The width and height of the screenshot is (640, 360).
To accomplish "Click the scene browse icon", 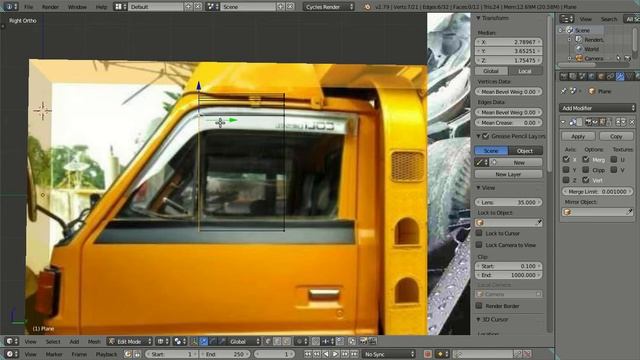I will point(212,7).
